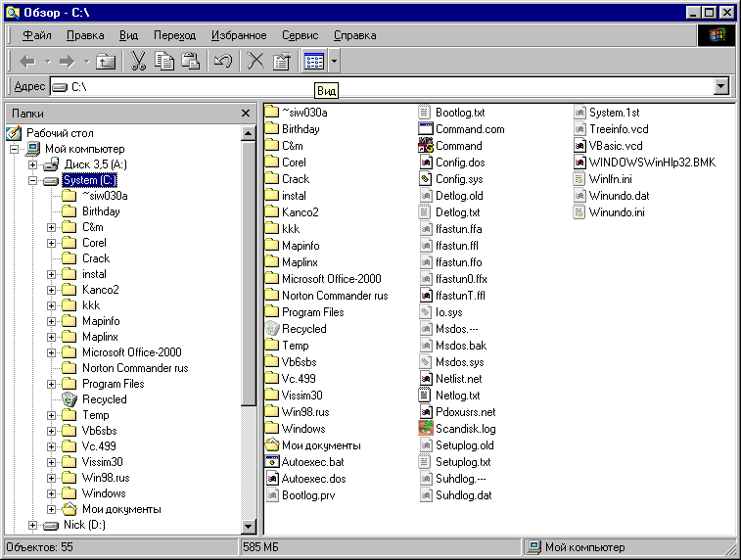Click the Paste clipboard icon

tap(191, 62)
